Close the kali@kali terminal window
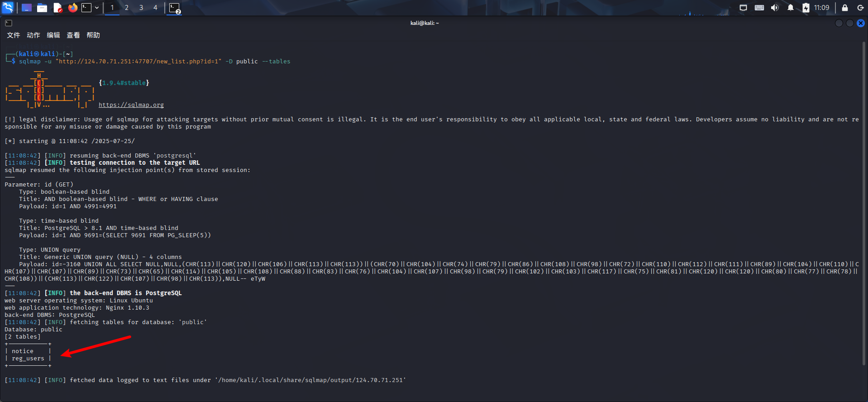 (x=861, y=23)
